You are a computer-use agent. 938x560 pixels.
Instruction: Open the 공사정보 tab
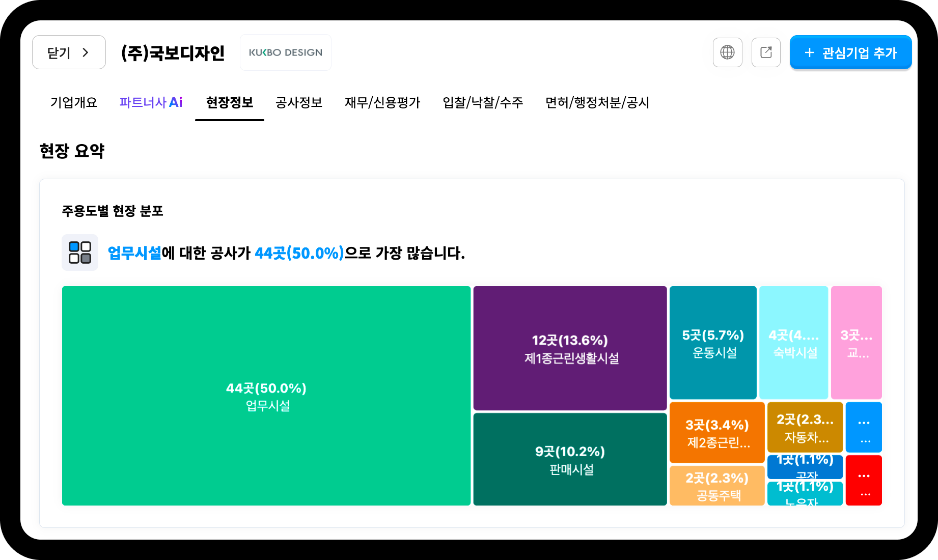299,102
